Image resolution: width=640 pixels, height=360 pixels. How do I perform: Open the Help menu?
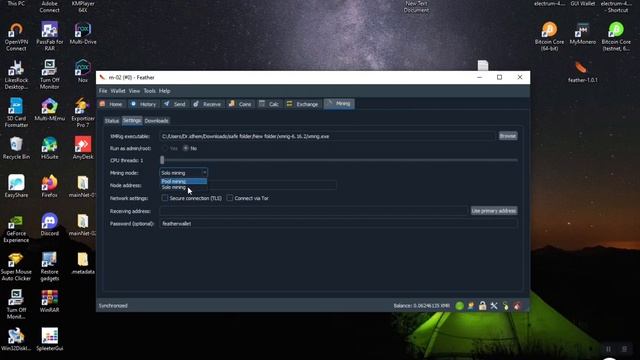pyautogui.click(x=164, y=91)
